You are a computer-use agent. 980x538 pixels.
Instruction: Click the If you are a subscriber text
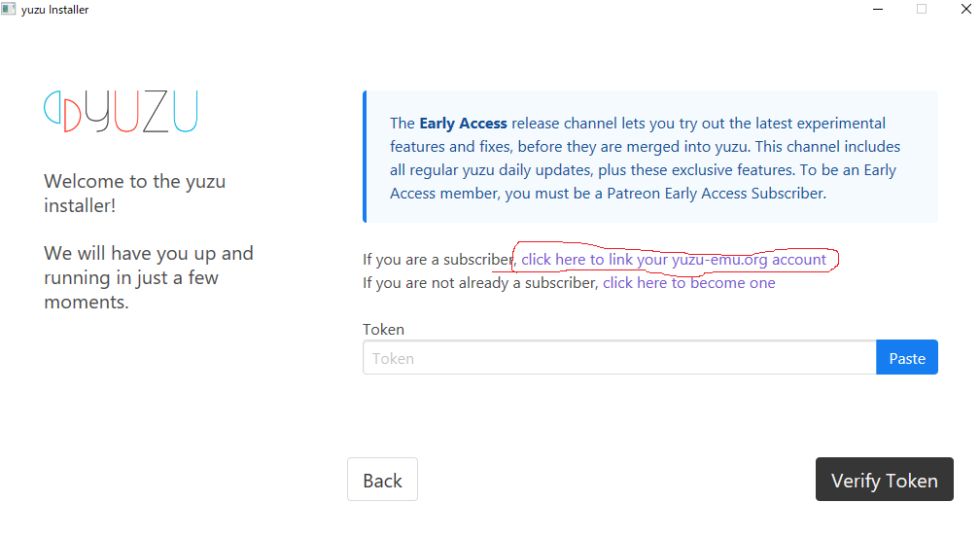click(x=437, y=260)
